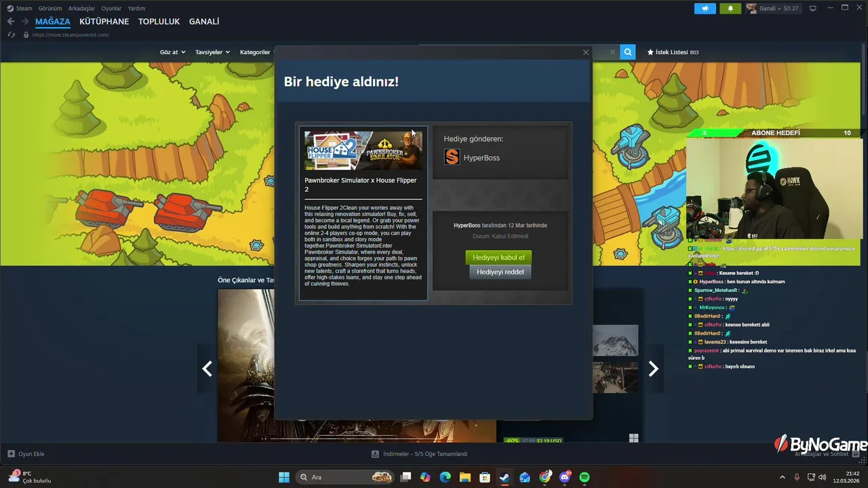Screen dimensions: 868x488
Task: Reload the store page
Action: click(11, 35)
